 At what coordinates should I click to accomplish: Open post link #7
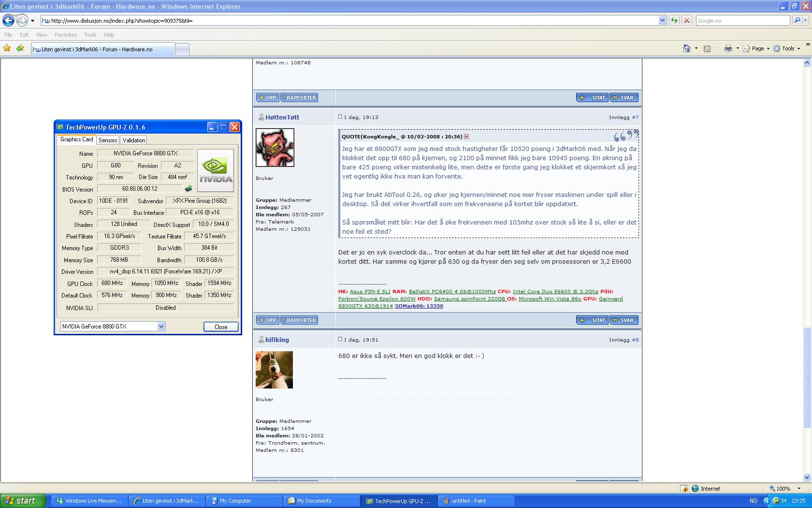click(x=635, y=117)
